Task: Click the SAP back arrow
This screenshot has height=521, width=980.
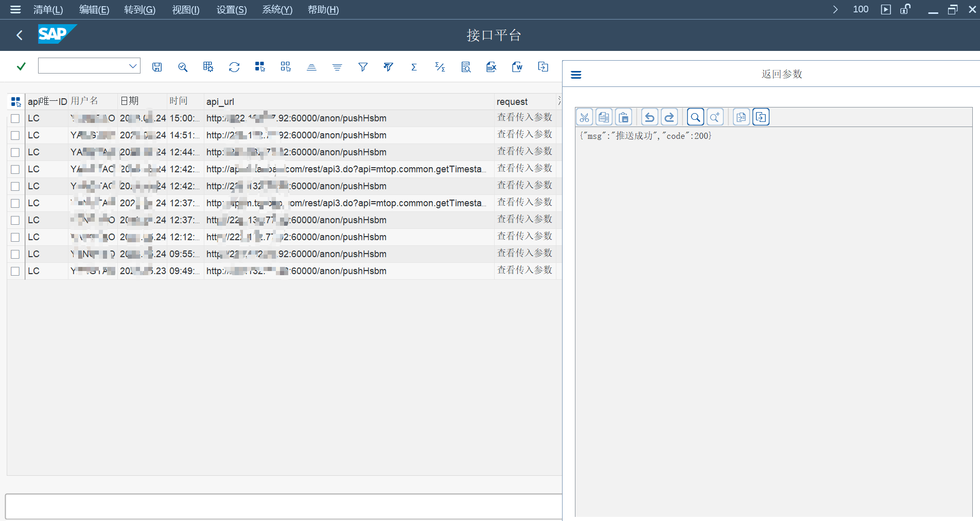Action: point(20,35)
